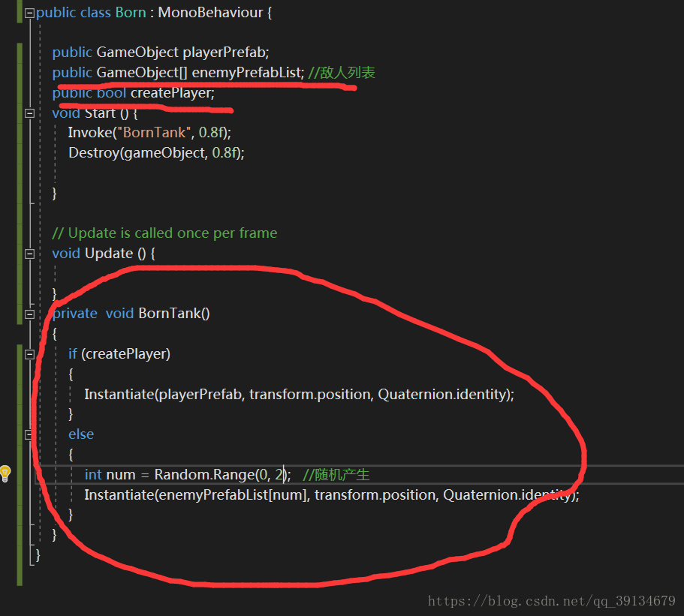Collapse the BornTank method block
The image size is (684, 616).
pos(30,314)
